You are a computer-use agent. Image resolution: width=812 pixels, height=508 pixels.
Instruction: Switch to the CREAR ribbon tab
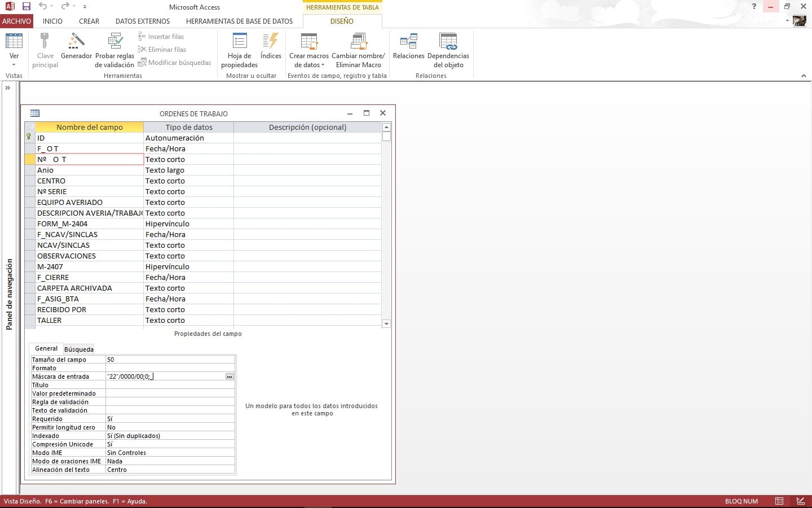[x=89, y=21]
